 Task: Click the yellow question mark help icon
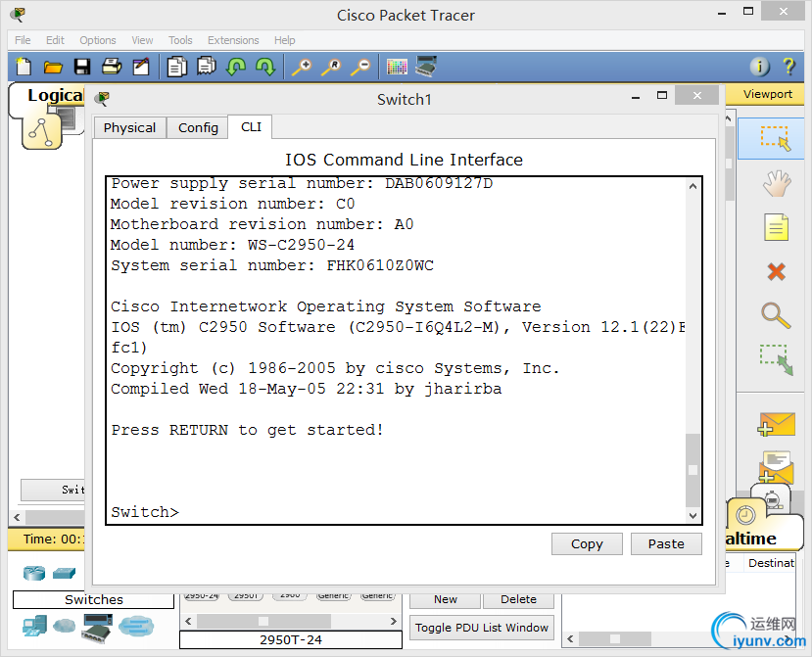(788, 67)
